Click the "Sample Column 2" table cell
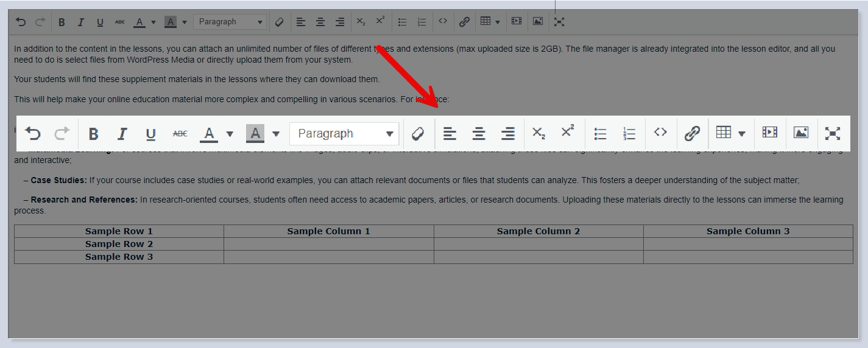Image resolution: width=868 pixels, height=348 pixels. click(x=538, y=231)
